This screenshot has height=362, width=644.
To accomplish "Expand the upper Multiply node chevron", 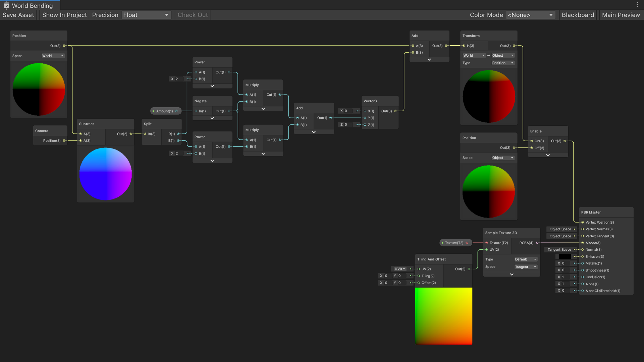I will point(263,109).
